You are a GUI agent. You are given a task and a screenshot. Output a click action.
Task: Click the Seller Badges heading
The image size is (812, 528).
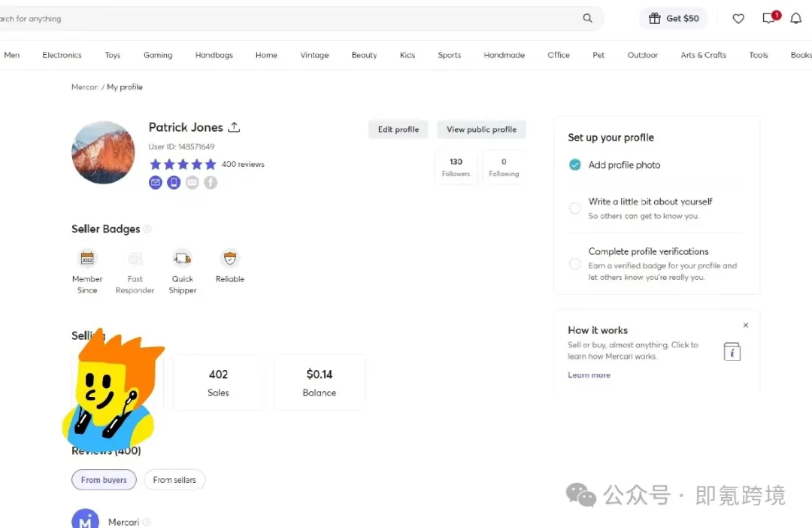tap(106, 229)
